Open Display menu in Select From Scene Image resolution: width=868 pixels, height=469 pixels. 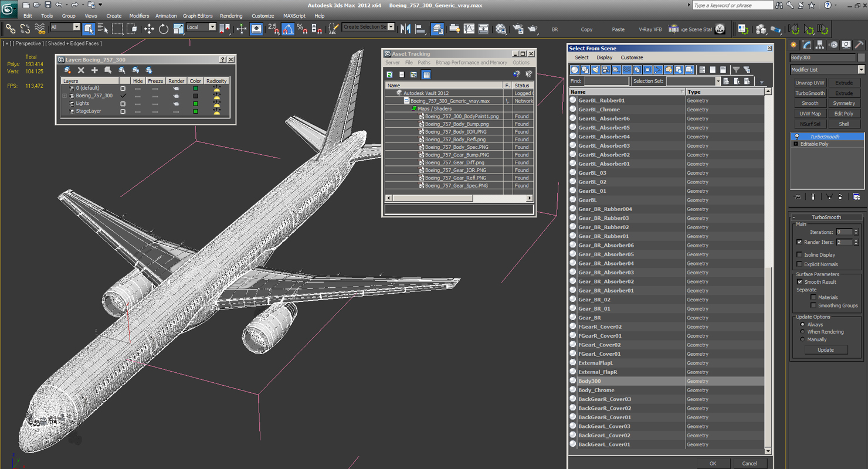[x=604, y=57]
